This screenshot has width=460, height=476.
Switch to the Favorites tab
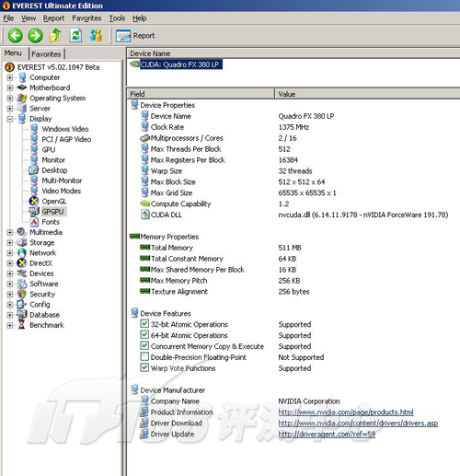tap(46, 54)
